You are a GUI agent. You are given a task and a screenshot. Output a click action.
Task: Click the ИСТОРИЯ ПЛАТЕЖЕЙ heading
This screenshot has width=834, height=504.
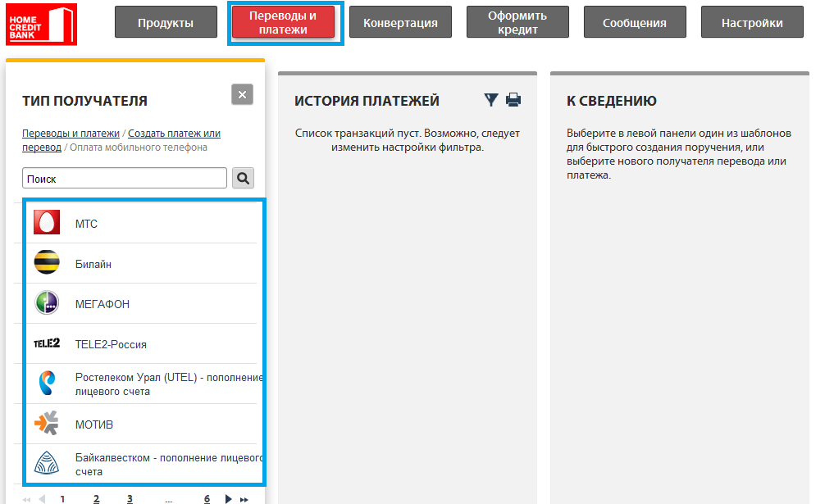coord(367,101)
